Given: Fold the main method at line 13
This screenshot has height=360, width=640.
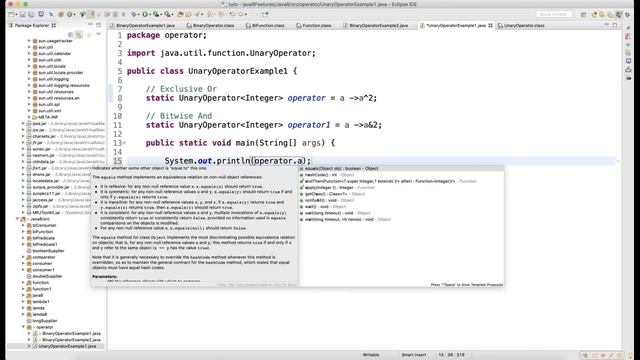Looking at the screenshot, I should (x=124, y=143).
